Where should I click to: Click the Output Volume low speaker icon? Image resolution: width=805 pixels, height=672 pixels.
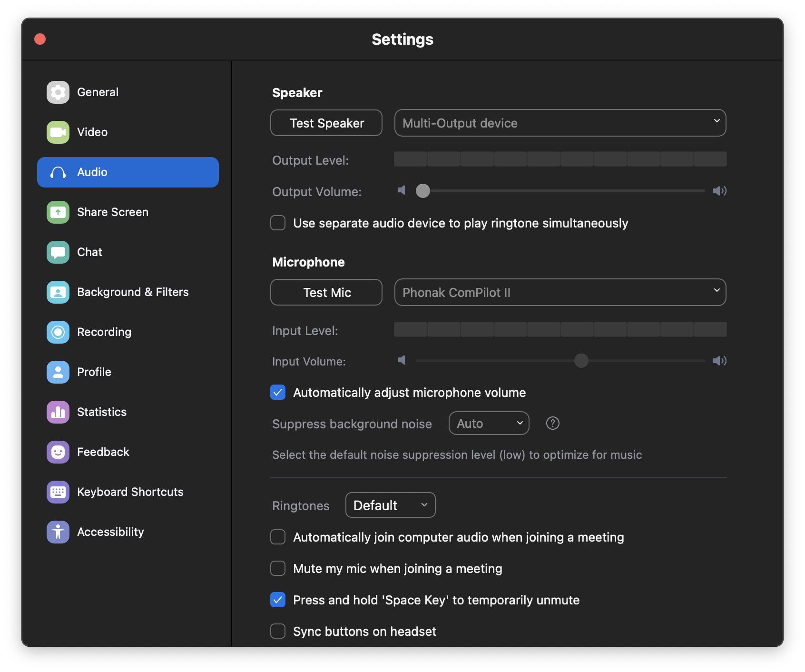pyautogui.click(x=402, y=191)
